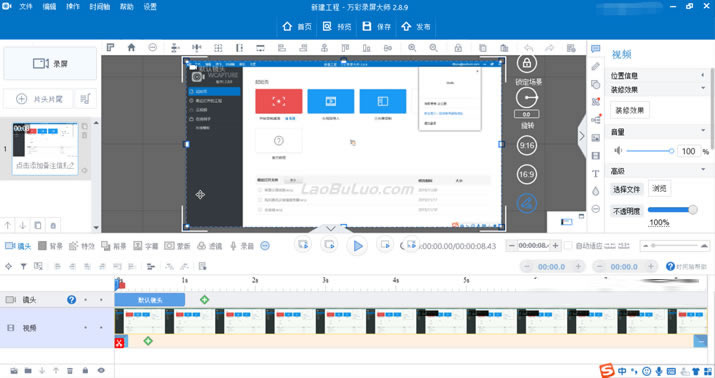Click the lock scene circular icon
The image size is (715, 378).
pyautogui.click(x=526, y=63)
